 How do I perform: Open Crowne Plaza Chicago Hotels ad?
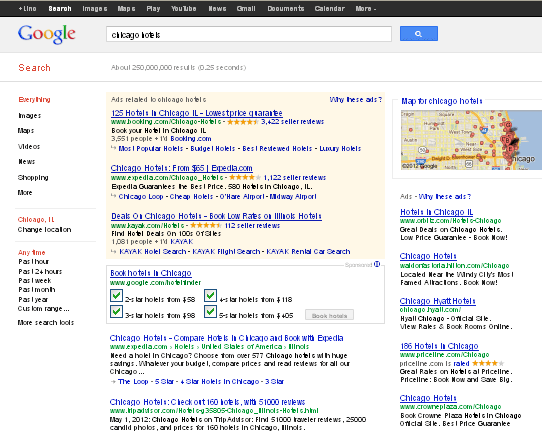(428, 398)
